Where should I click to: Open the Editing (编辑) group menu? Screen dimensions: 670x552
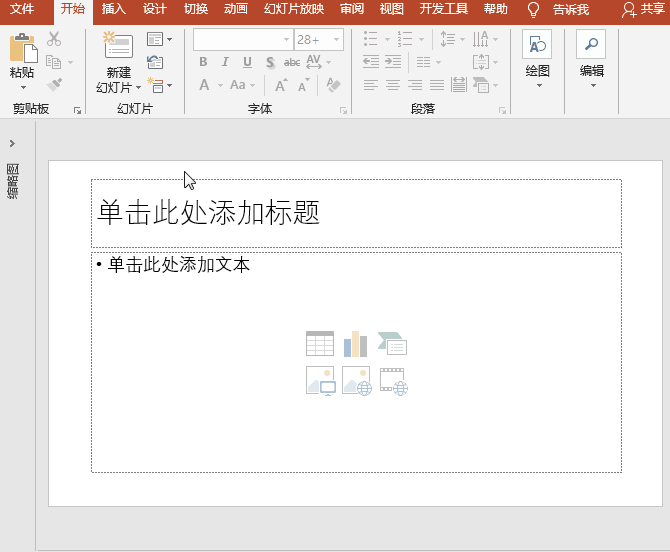pos(591,59)
